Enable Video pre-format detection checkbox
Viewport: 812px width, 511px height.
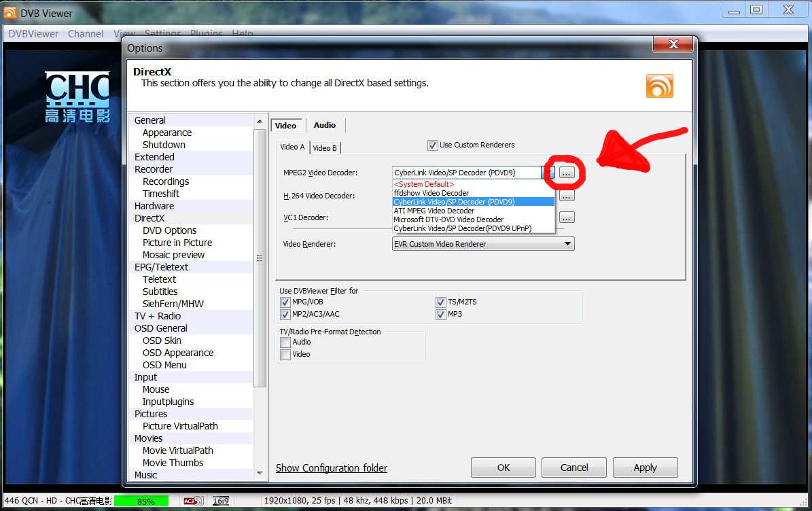285,355
